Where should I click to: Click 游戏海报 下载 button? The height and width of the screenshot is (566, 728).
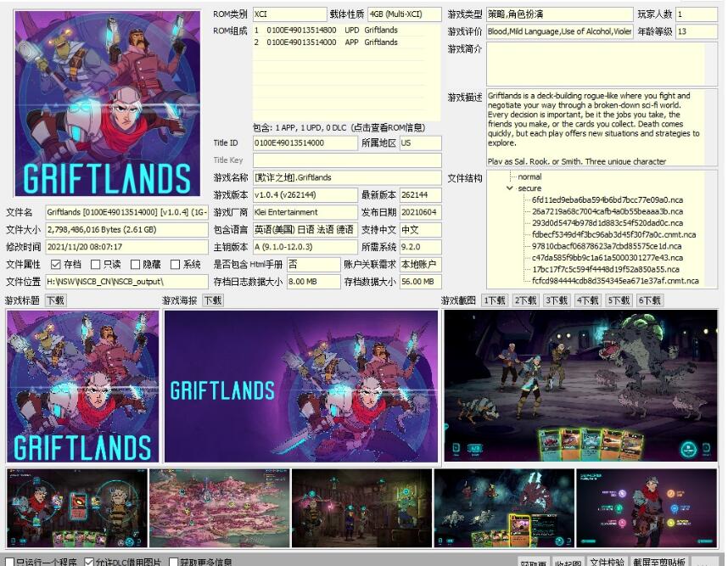(213, 300)
